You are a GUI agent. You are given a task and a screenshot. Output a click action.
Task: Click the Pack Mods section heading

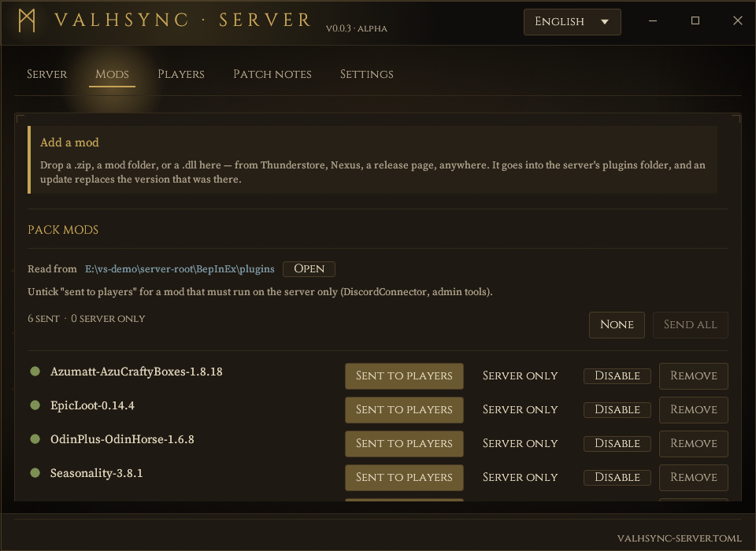63,230
